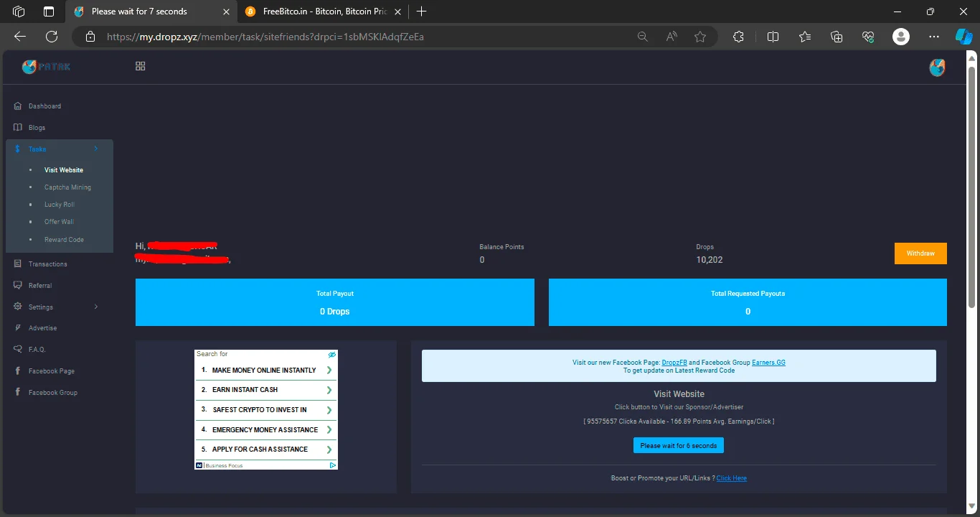The width and height of the screenshot is (980, 517).
Task: Open user avatar in page header
Action: pyautogui.click(x=937, y=67)
